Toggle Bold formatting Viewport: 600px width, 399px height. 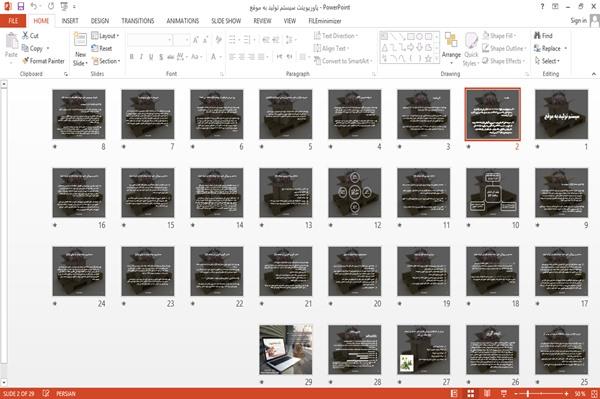[x=132, y=57]
